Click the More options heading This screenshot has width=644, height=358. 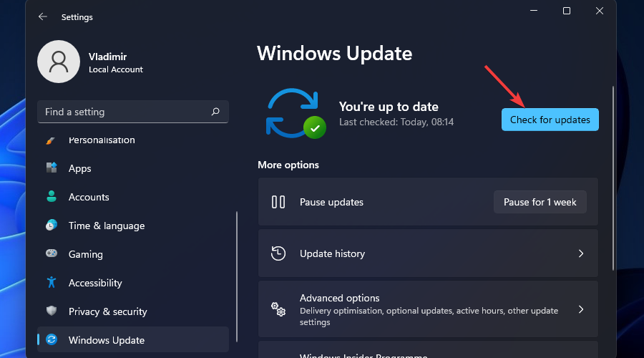[x=288, y=165]
